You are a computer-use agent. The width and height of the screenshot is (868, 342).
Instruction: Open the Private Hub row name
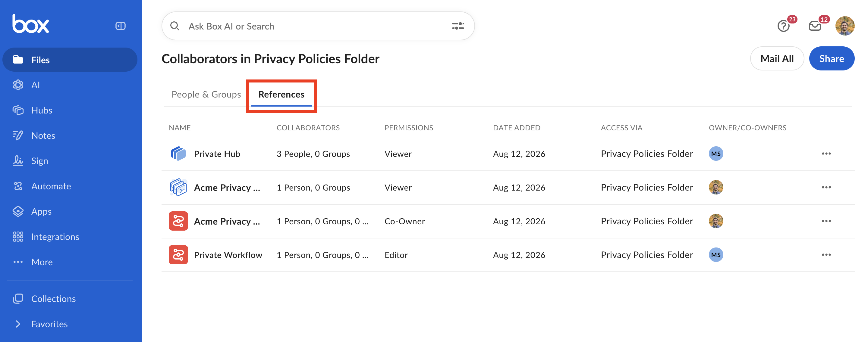[x=217, y=154]
